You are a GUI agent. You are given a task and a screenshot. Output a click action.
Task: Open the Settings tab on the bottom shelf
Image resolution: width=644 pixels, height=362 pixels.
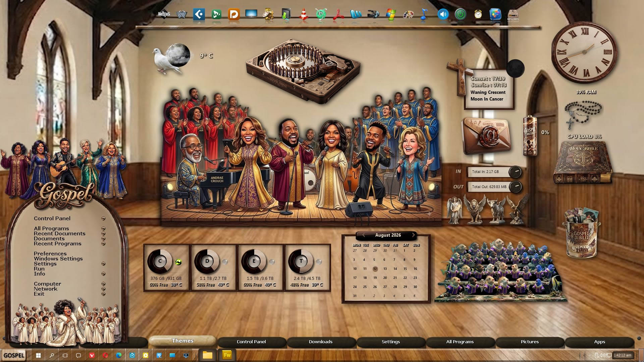tap(391, 342)
